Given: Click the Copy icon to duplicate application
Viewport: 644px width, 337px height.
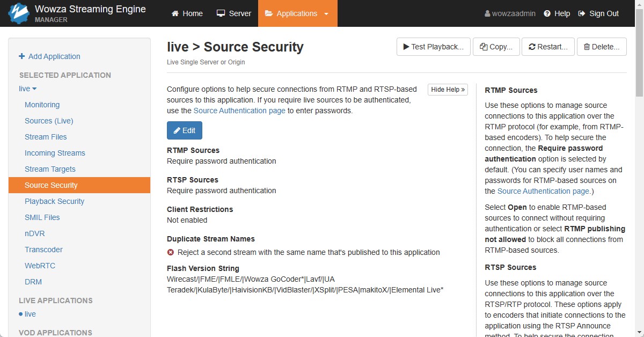Looking at the screenshot, I should coord(484,47).
